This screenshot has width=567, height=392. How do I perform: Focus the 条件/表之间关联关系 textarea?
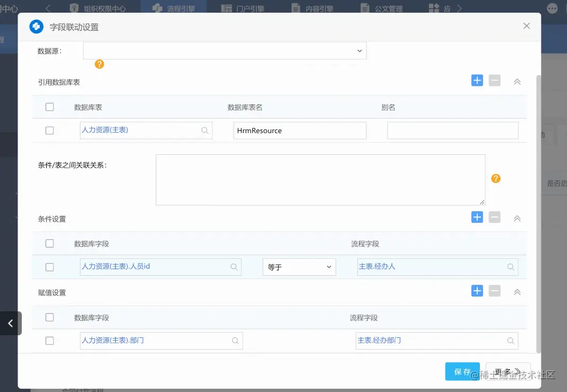[x=320, y=180]
